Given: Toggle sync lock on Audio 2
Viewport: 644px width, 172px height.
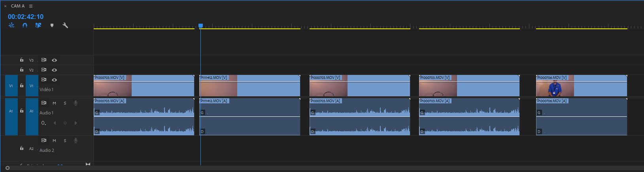Looking at the screenshot, I should click(44, 140).
